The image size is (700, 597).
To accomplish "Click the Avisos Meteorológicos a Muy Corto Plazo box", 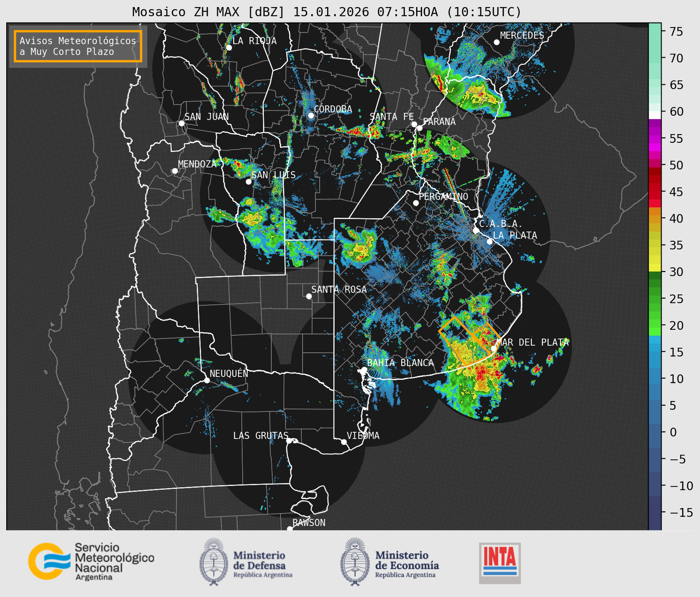I will click(x=78, y=46).
